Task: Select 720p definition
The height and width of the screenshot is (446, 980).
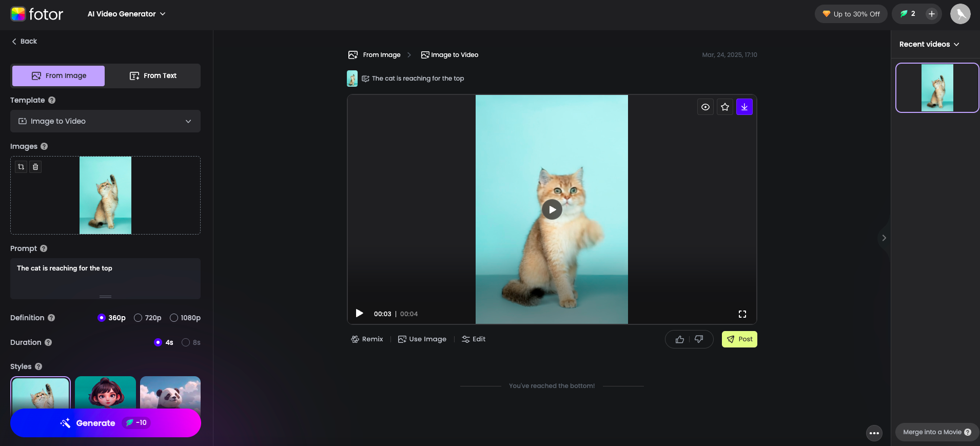Action: 147,318
